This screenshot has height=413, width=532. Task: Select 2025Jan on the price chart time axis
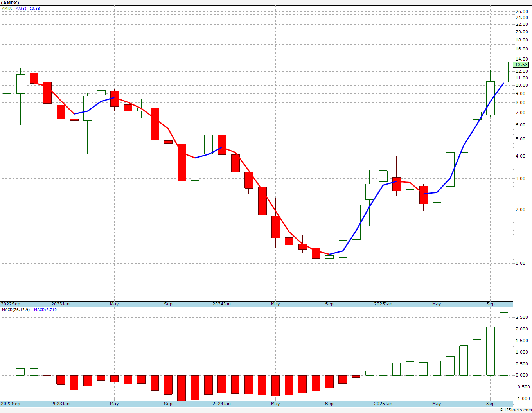pos(383,304)
